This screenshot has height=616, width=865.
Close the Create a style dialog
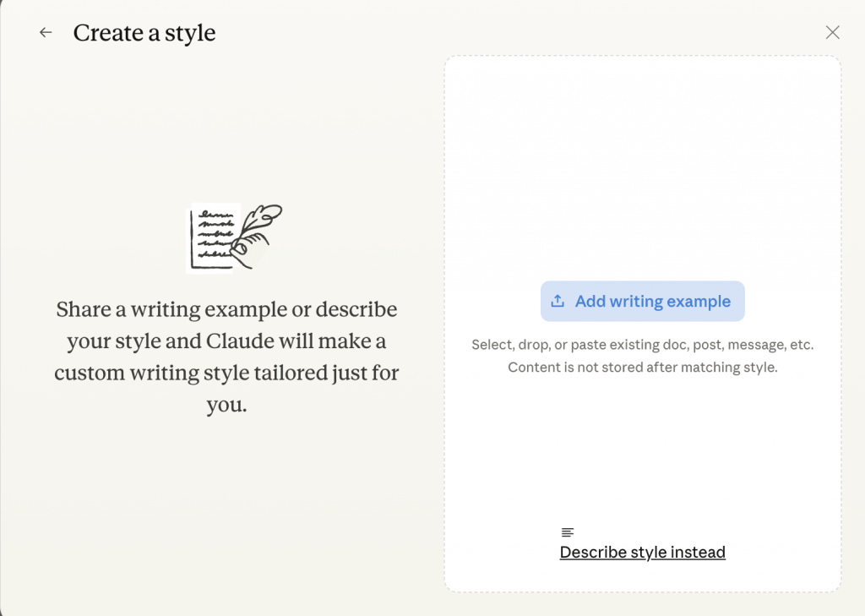(x=832, y=33)
